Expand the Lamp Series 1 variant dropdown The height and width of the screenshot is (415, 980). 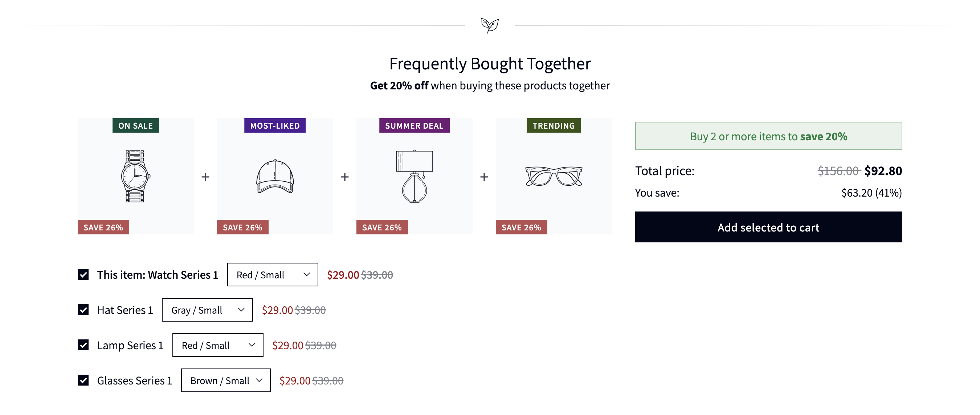pyautogui.click(x=218, y=345)
